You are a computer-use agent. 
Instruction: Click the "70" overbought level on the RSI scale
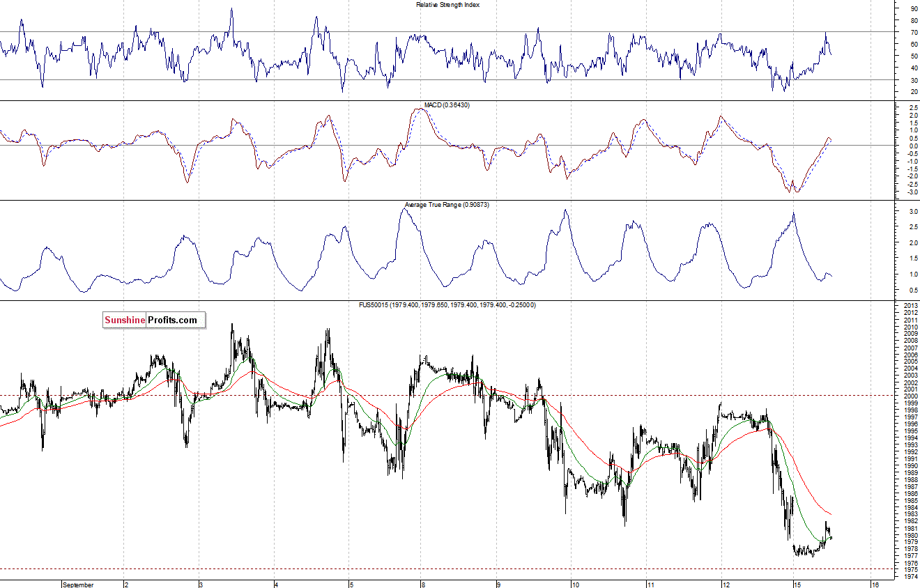click(914, 33)
